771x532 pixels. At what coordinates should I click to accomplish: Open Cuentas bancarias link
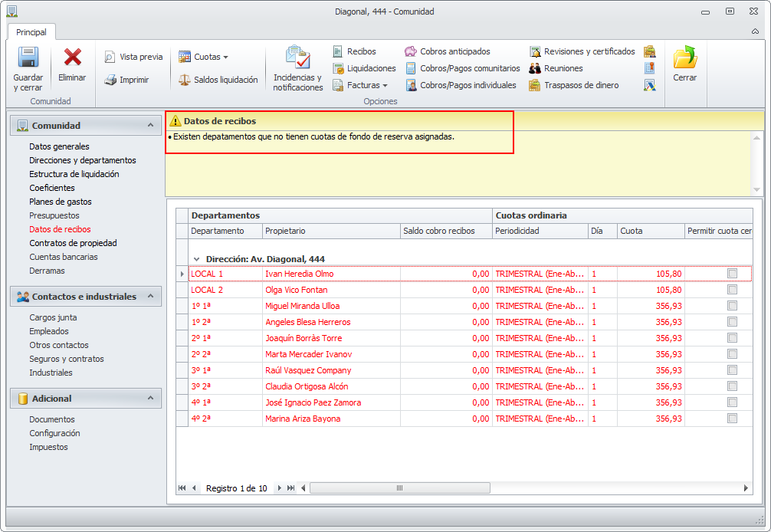(64, 257)
